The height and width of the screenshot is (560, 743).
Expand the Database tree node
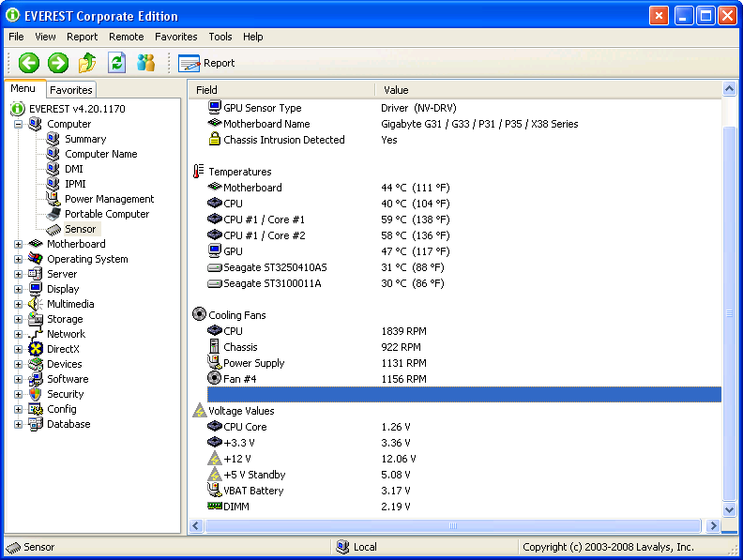[x=18, y=425]
